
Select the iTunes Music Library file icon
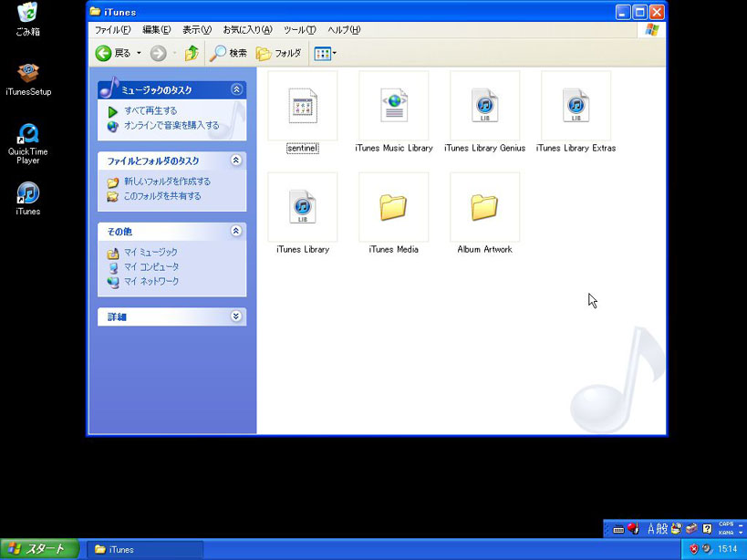pos(393,106)
